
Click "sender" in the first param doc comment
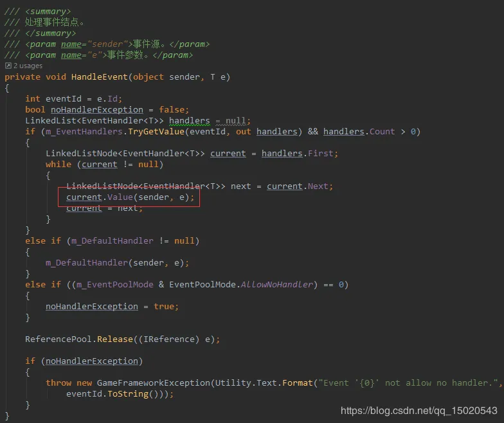[x=107, y=44]
